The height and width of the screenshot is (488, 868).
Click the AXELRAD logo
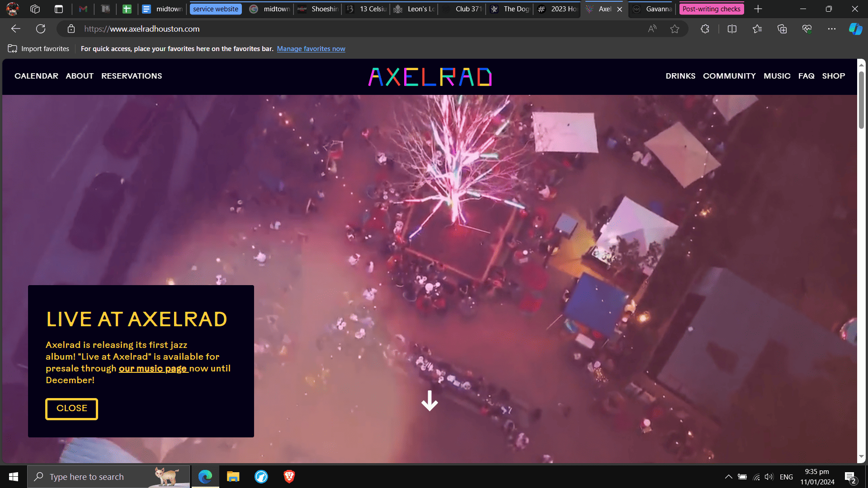(x=430, y=77)
